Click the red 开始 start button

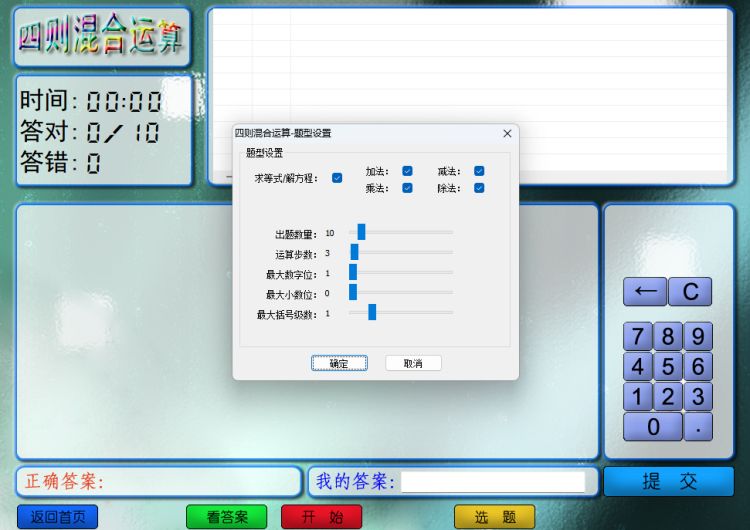click(x=321, y=517)
